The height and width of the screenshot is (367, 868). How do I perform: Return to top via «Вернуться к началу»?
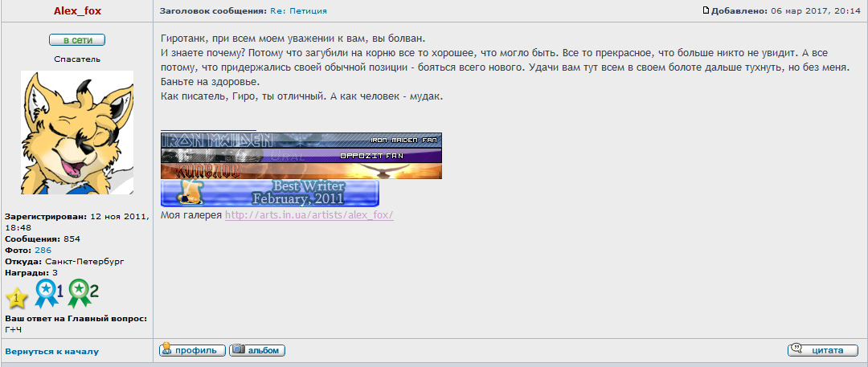(x=52, y=352)
